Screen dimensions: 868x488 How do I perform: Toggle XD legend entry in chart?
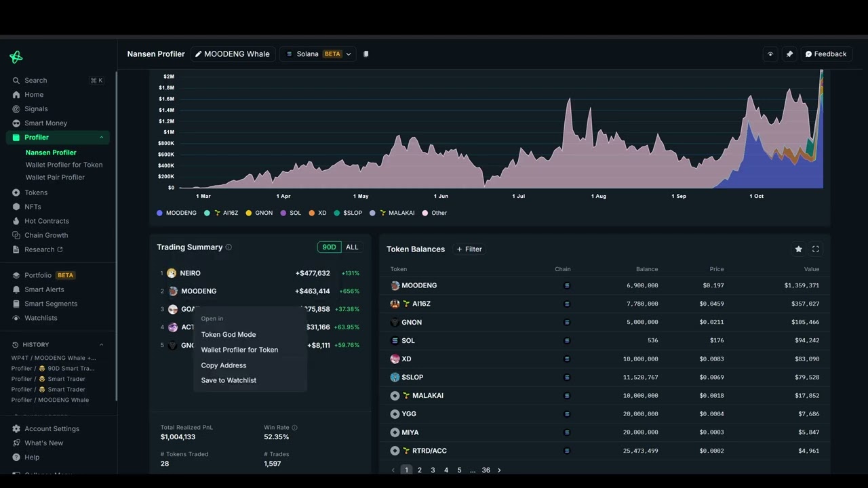coord(317,213)
